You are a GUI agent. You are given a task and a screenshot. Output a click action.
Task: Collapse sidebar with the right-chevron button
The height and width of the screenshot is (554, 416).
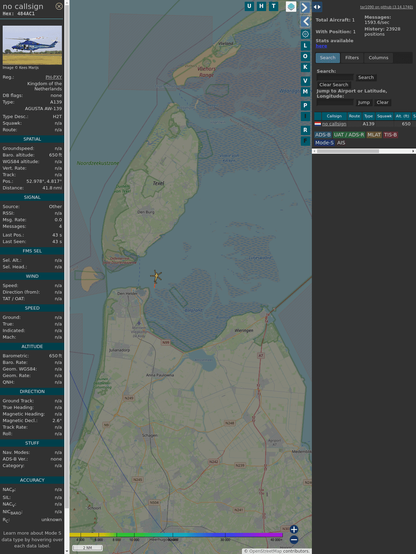tap(305, 7)
